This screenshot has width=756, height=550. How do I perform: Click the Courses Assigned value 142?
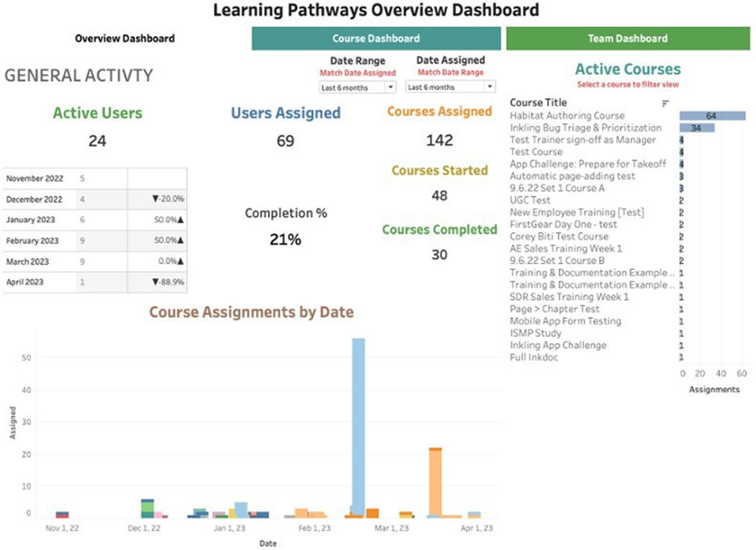coord(439,140)
